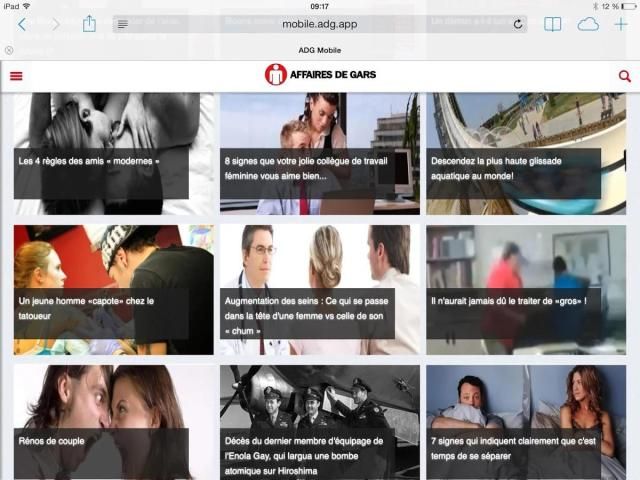The width and height of the screenshot is (640, 480).
Task: Open the 7 signes se séparer article
Action: coord(526,422)
